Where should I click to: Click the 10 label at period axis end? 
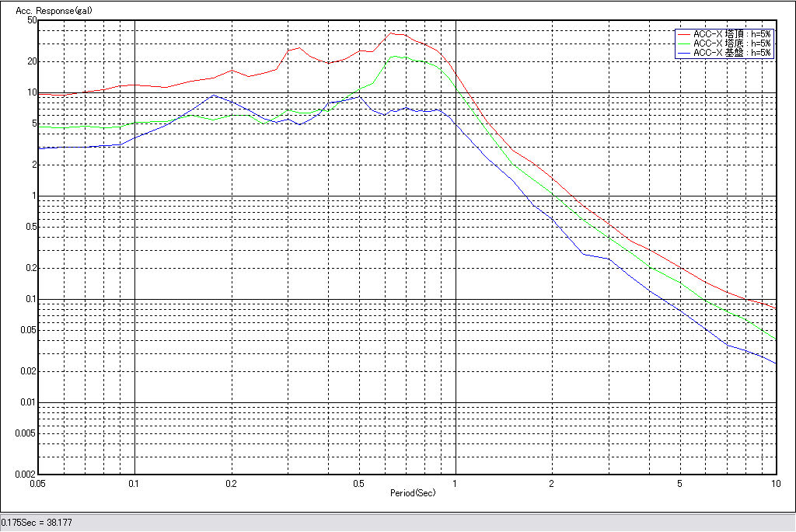click(774, 484)
